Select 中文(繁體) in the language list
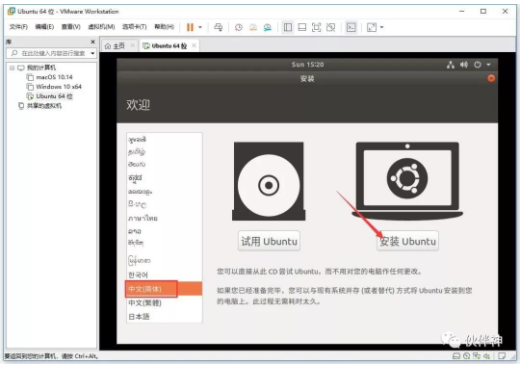Image resolution: width=520 pixels, height=365 pixels. pyautogui.click(x=164, y=303)
